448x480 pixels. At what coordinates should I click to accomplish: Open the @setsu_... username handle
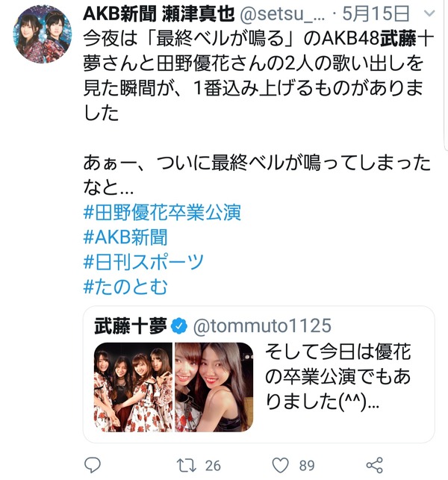[282, 13]
